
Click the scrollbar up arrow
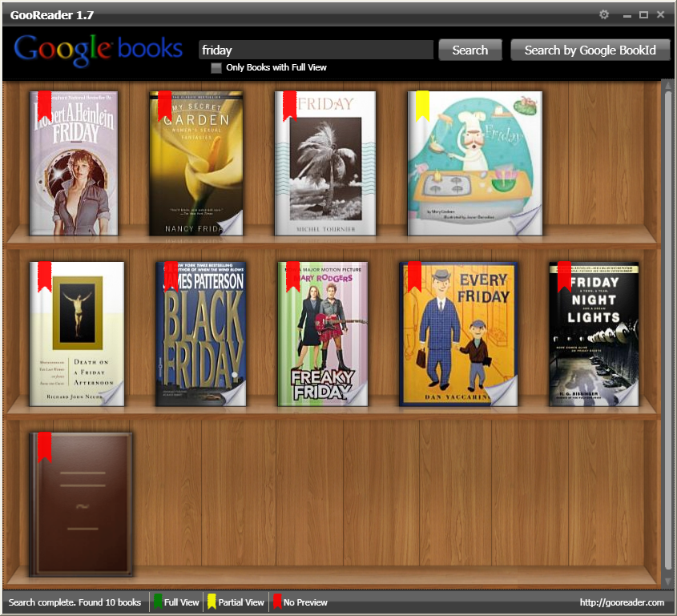point(667,84)
